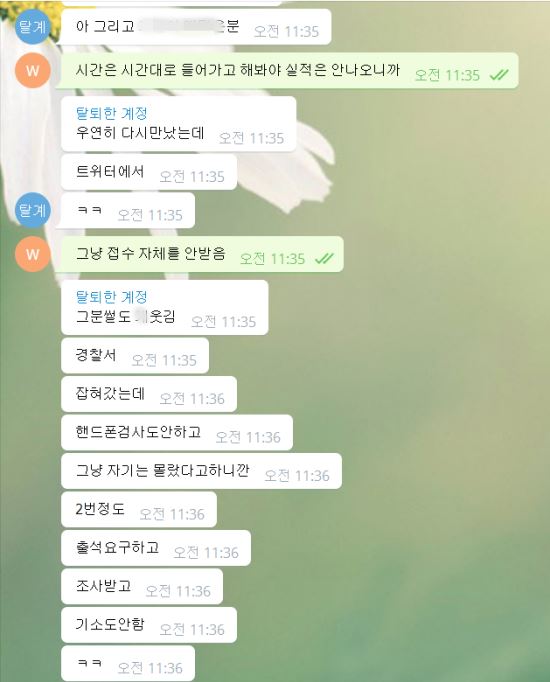This screenshot has width=550, height=682.
Task: Click read checkmarks on '그냥 접수 자체를 안받음'
Action: click(x=324, y=259)
